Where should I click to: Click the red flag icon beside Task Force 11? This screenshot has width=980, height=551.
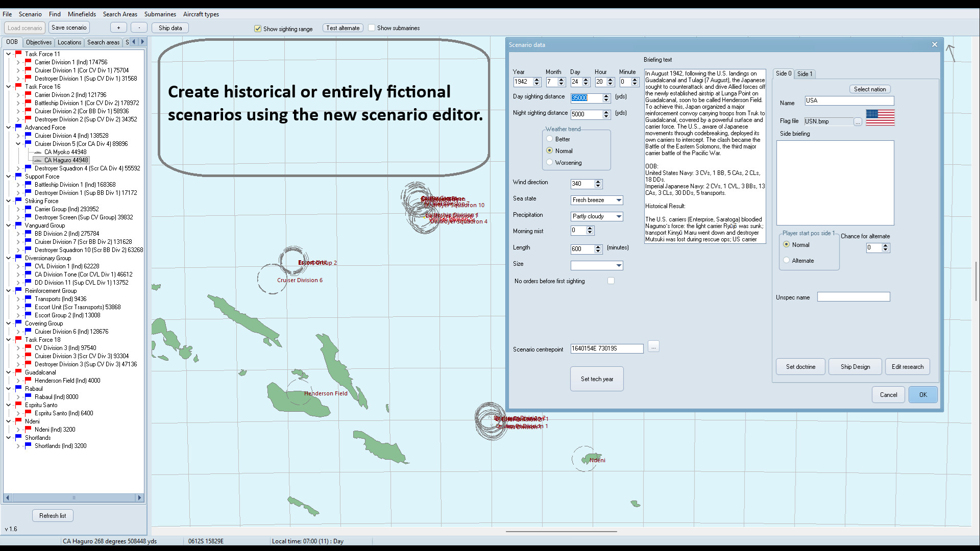tap(19, 54)
